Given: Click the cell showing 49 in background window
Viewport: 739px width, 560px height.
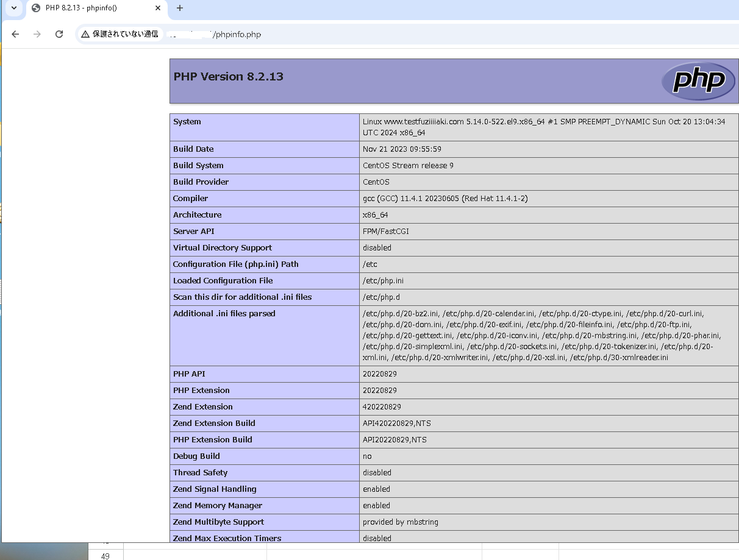Looking at the screenshot, I should 105,556.
